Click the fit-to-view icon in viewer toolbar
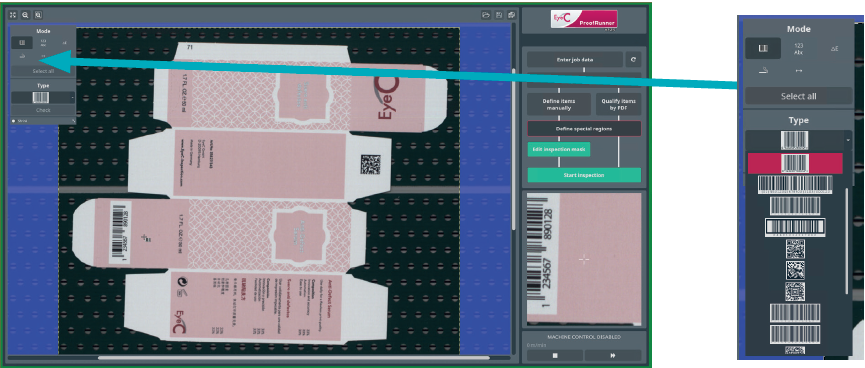Image resolution: width=865 pixels, height=368 pixels. coord(14,15)
